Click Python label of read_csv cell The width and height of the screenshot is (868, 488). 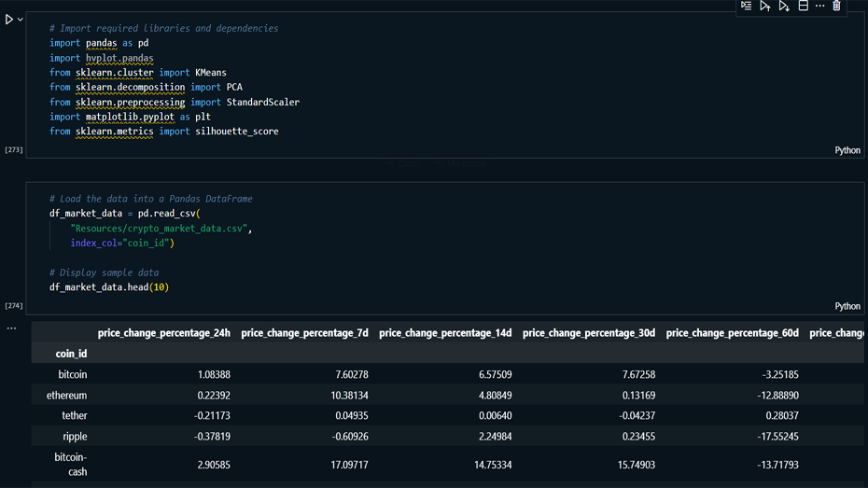coord(847,306)
